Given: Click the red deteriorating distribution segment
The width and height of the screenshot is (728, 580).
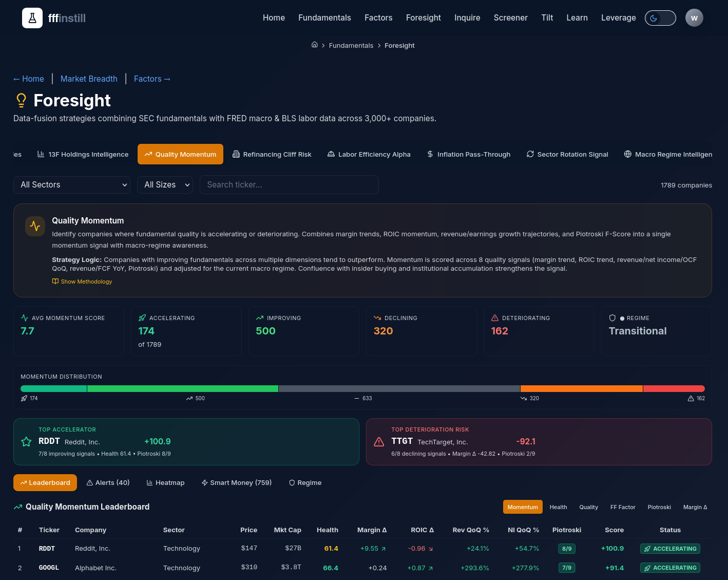Looking at the screenshot, I should click(x=674, y=389).
